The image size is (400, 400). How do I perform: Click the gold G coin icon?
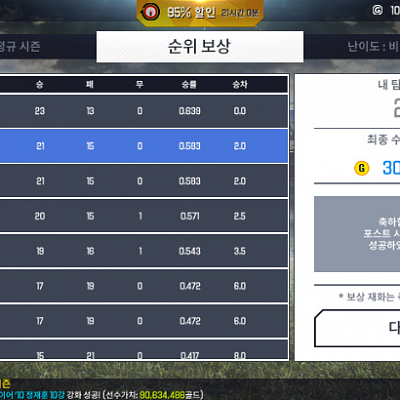click(x=361, y=168)
